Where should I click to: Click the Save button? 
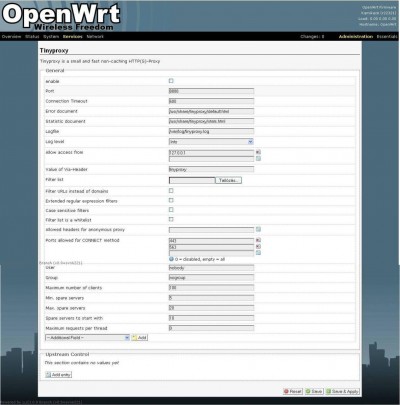[314, 391]
